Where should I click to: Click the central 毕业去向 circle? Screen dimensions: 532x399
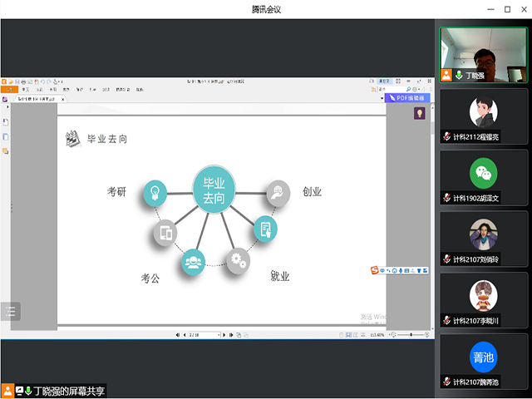pyautogui.click(x=214, y=190)
